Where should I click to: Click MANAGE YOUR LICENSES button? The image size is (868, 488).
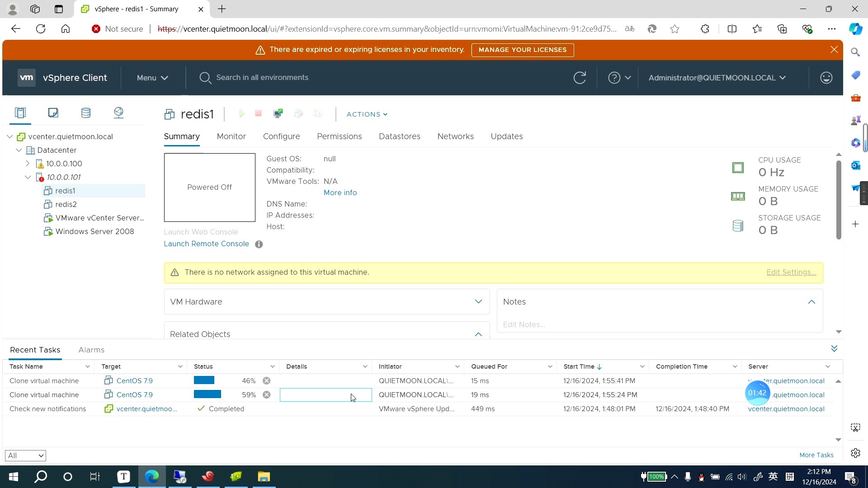[x=523, y=50]
